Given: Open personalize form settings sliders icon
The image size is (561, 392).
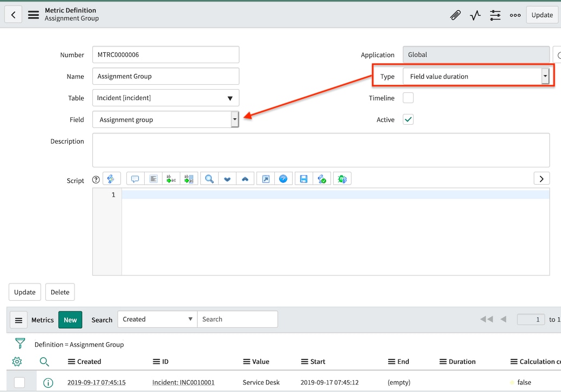Looking at the screenshot, I should (495, 15).
